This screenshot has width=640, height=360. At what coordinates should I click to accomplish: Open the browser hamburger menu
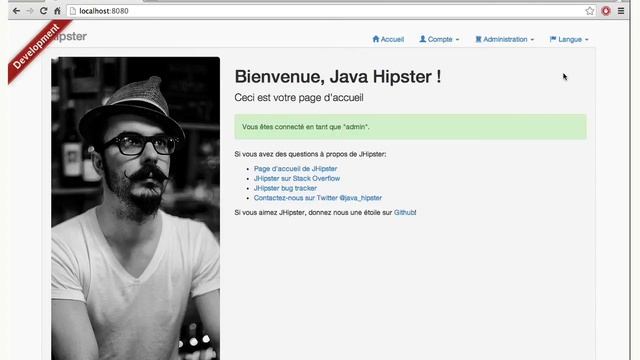[621, 11]
